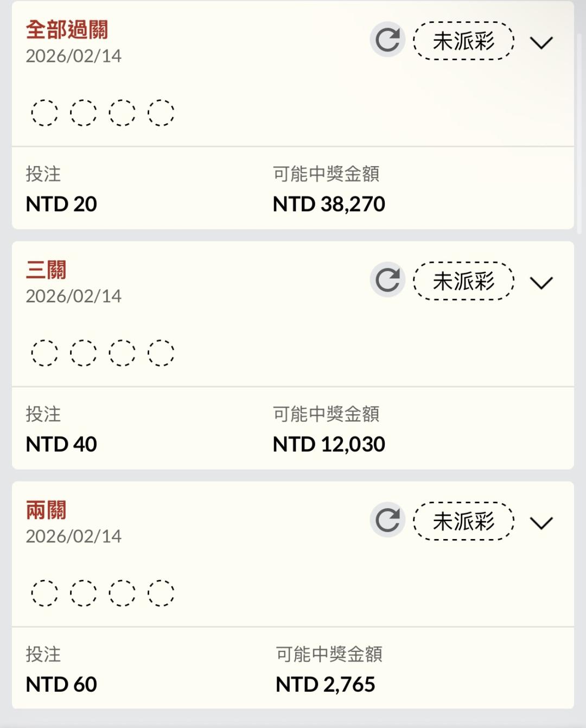Tap last dashed circle in 兩關 card
The height and width of the screenshot is (728, 586).
click(161, 593)
